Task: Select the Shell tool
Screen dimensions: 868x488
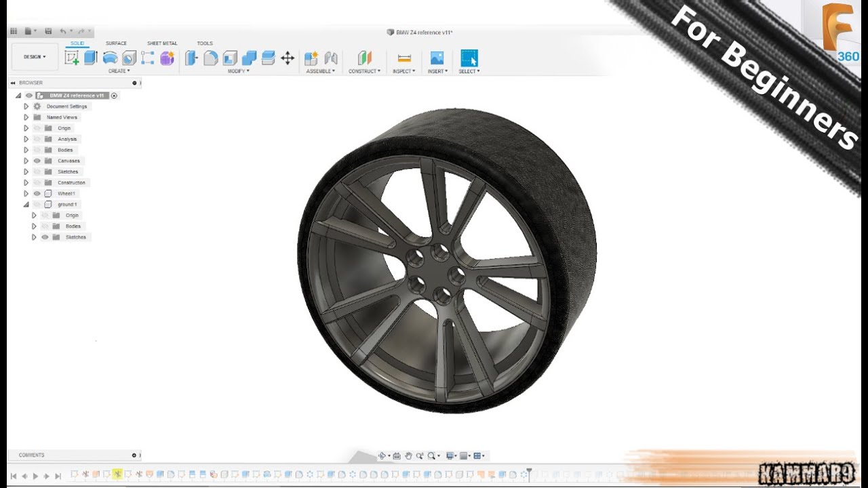Action: (x=230, y=58)
